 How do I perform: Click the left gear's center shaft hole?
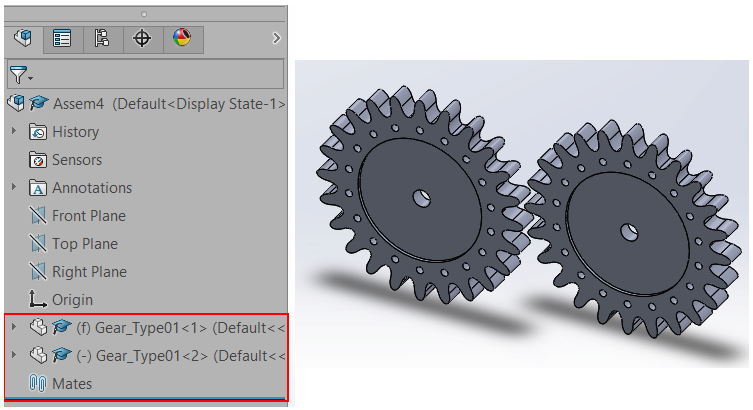[422, 198]
